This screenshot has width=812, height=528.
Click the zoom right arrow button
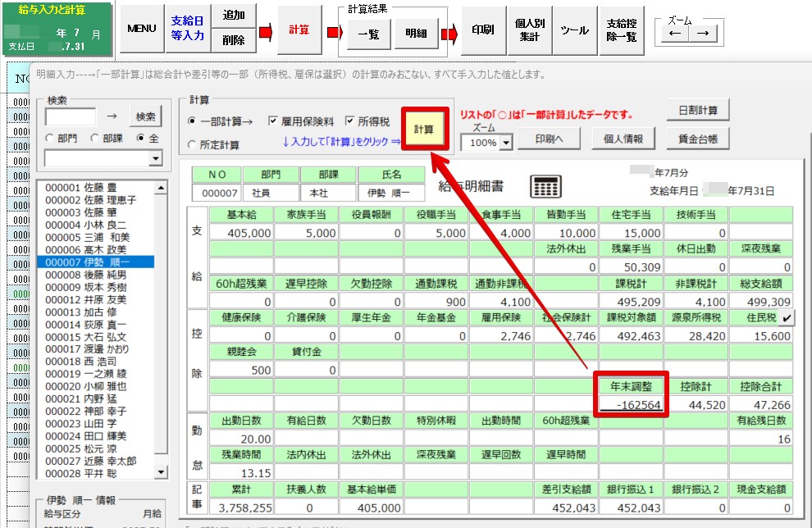[x=703, y=34]
